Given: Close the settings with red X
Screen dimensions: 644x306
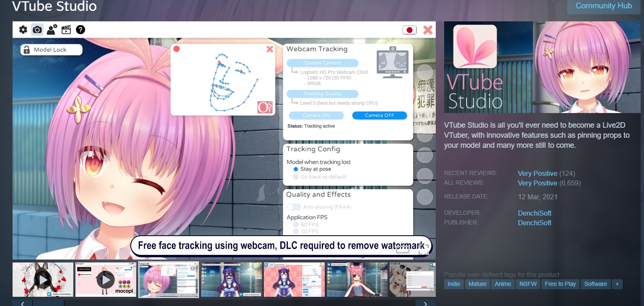Looking at the screenshot, I should pyautogui.click(x=428, y=30).
